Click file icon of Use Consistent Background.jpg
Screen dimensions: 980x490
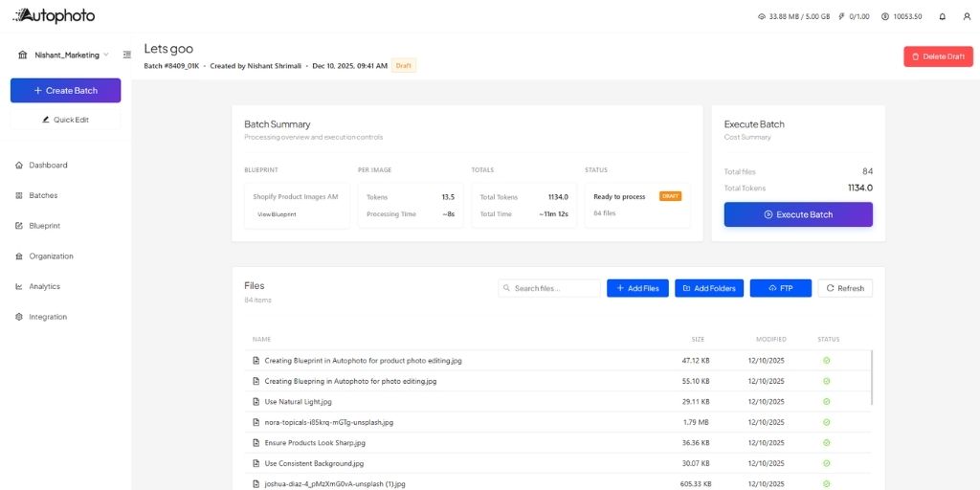[256, 463]
